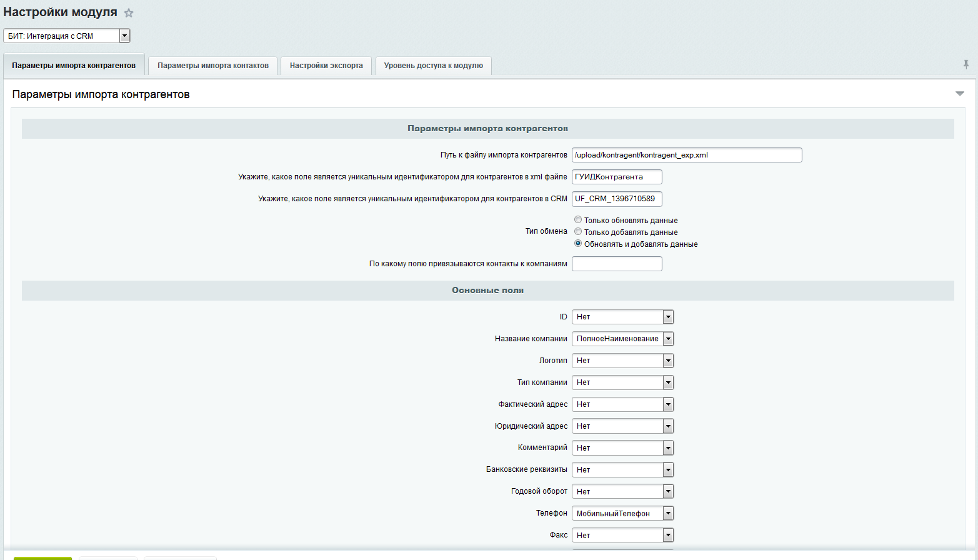
Task: Pin the settings tab bar
Action: tap(966, 64)
